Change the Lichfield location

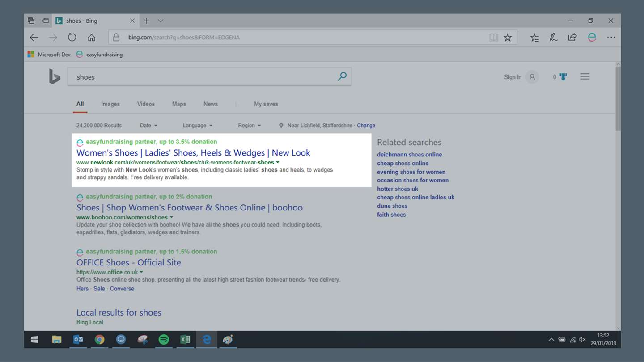click(x=366, y=126)
